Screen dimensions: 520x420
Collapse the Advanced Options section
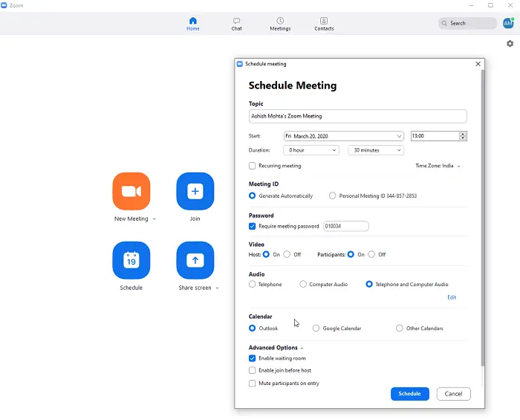tap(302, 348)
